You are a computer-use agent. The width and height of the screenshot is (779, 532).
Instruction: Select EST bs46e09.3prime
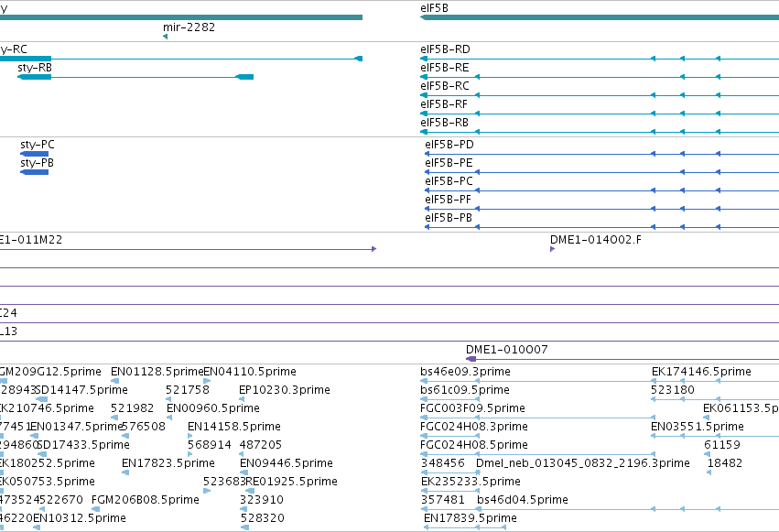(x=465, y=372)
